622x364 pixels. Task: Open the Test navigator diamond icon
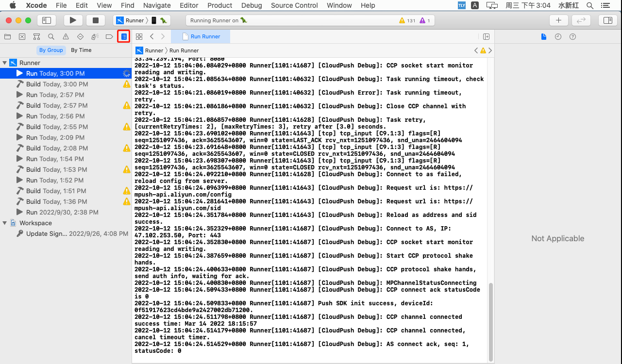point(80,36)
